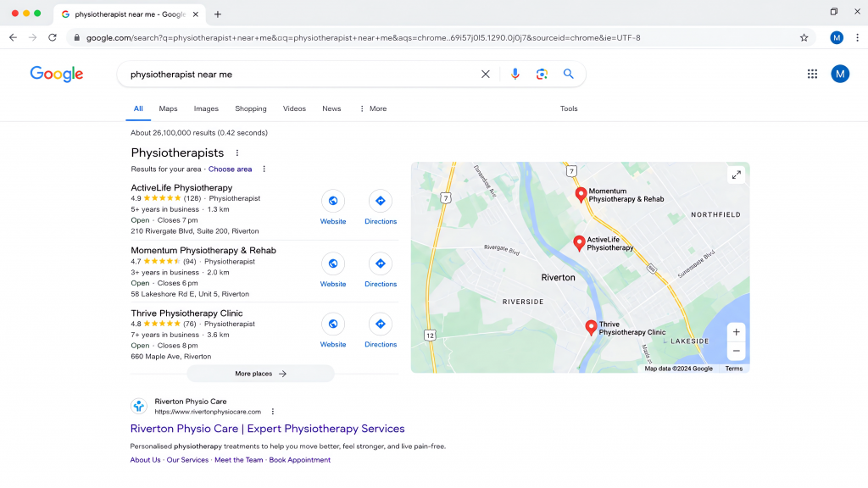Get Directions to Thrive Physiotherapy Clinic
Screen dimensions: 868x488
pyautogui.click(x=381, y=324)
